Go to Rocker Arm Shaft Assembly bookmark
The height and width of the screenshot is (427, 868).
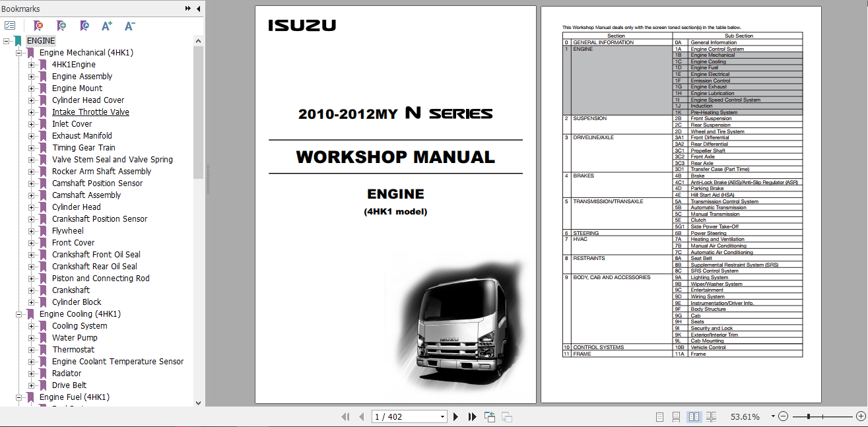(102, 172)
